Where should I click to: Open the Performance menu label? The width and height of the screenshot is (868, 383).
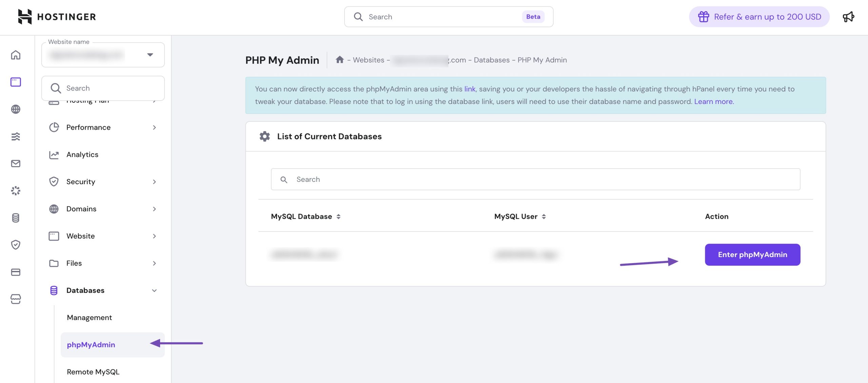[88, 127]
